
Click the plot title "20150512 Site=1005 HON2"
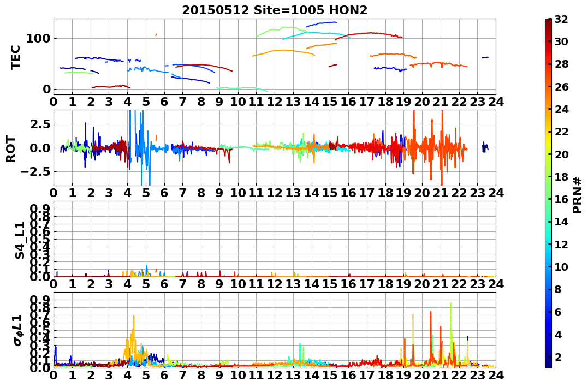coord(275,10)
